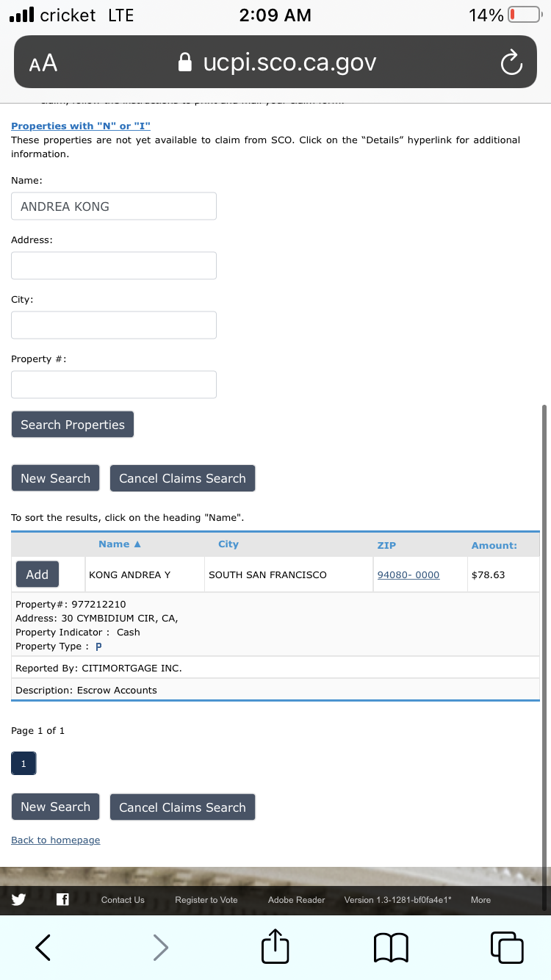Open the Facebook icon in footer
The width and height of the screenshot is (551, 980).
[x=62, y=899]
